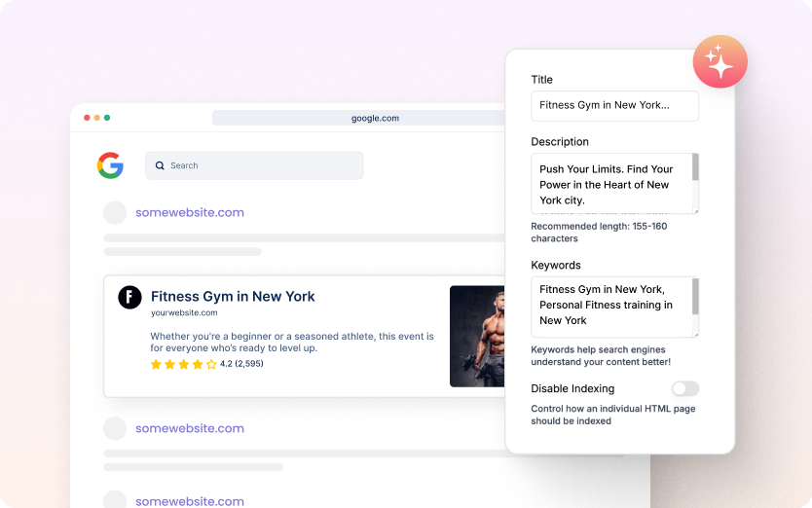Click the magnifier icon in Search box
The height and width of the screenshot is (508, 812).
160,165
